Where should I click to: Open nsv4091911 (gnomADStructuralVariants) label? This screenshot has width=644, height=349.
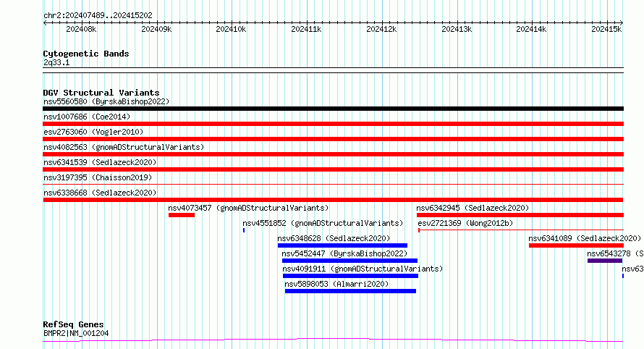[363, 269]
